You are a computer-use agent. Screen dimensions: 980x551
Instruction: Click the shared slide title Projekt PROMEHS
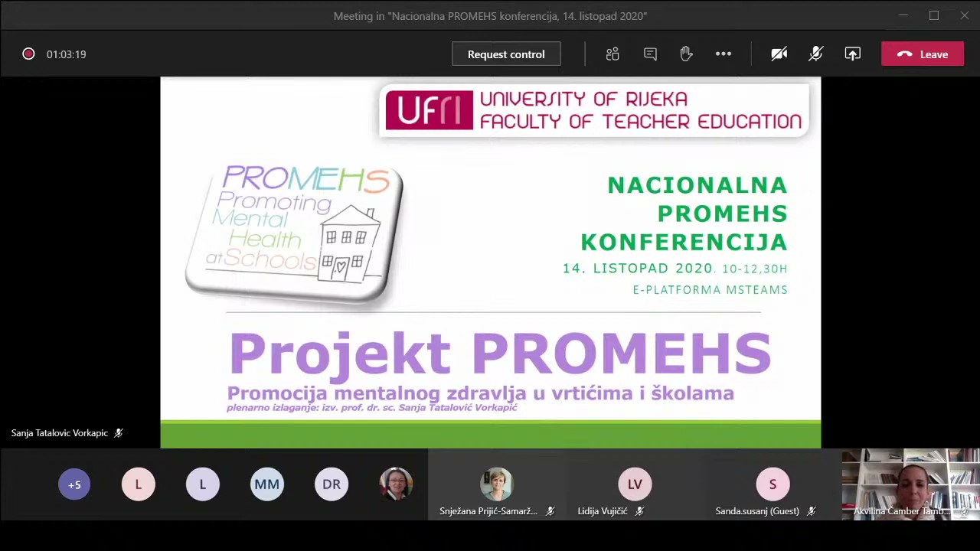pyautogui.click(x=500, y=354)
